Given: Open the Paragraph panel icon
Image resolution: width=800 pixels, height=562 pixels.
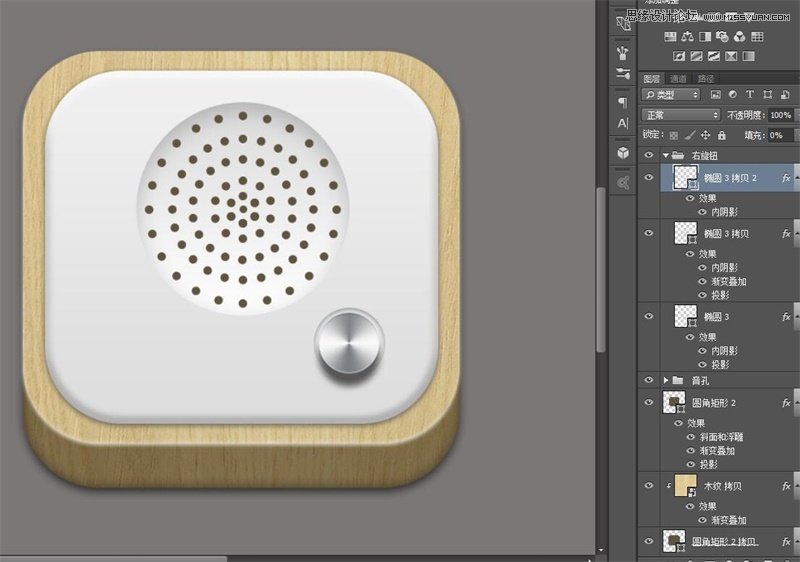Looking at the screenshot, I should (623, 102).
